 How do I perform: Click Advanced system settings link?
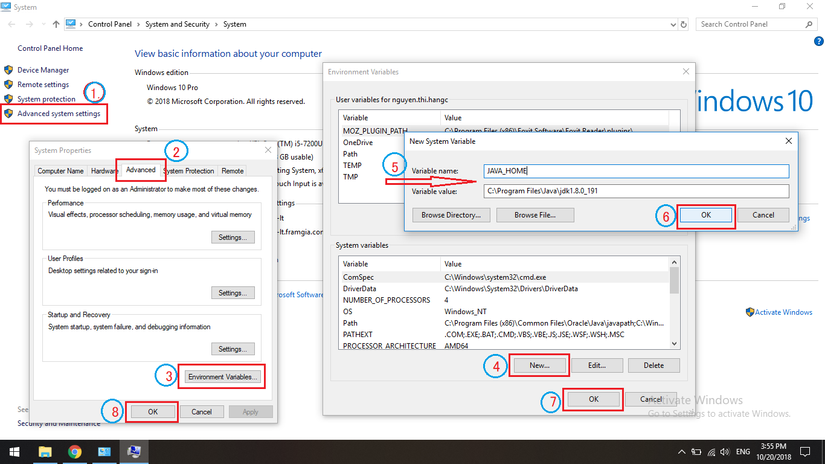point(58,114)
